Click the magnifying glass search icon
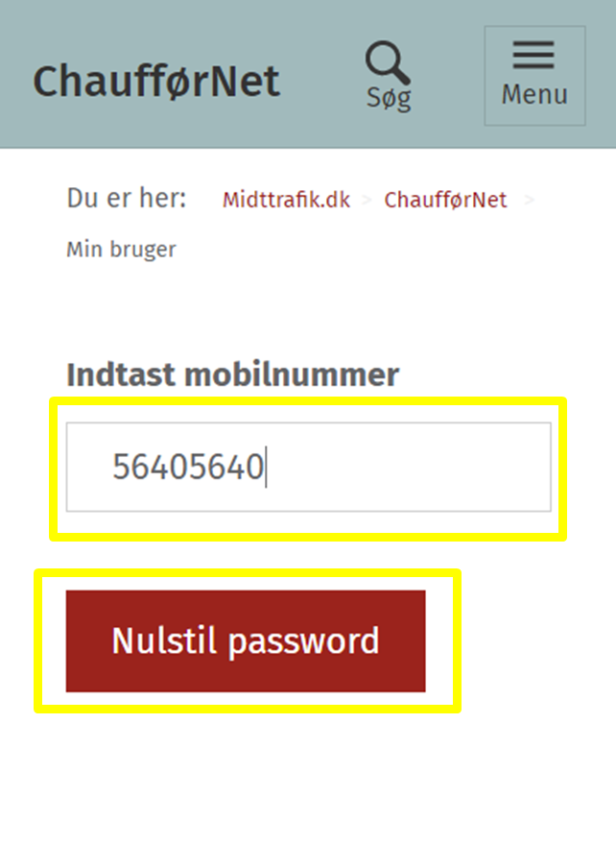616x868 pixels. click(x=388, y=61)
